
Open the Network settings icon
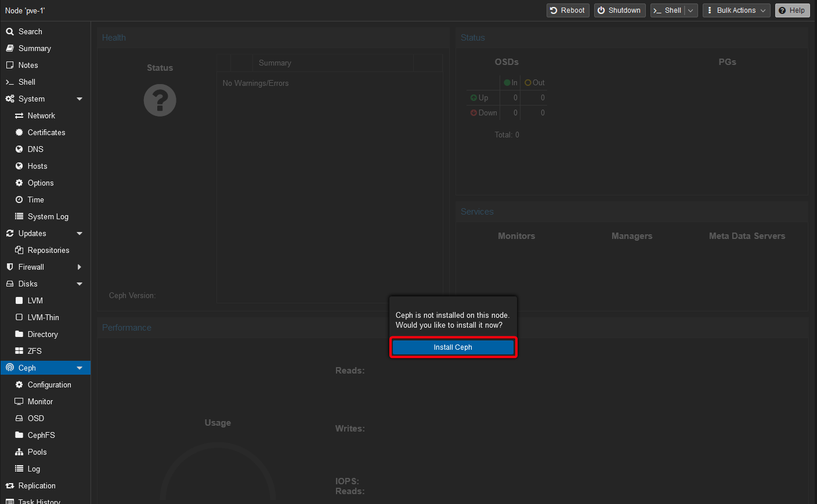point(19,115)
